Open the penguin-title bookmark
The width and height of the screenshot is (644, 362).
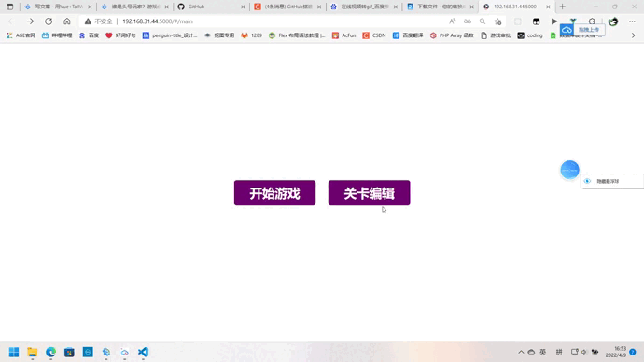point(170,35)
